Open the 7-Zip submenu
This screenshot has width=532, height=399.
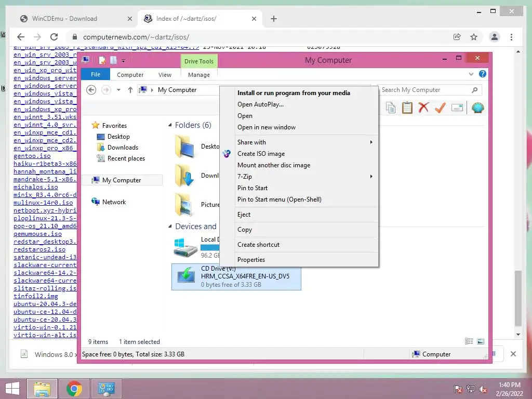point(307,177)
